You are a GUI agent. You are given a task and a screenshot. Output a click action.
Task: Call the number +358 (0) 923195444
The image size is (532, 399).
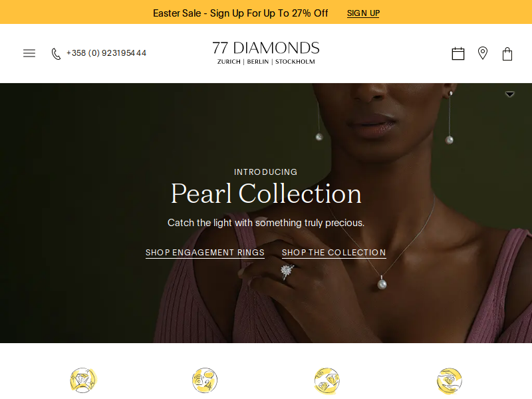106,53
